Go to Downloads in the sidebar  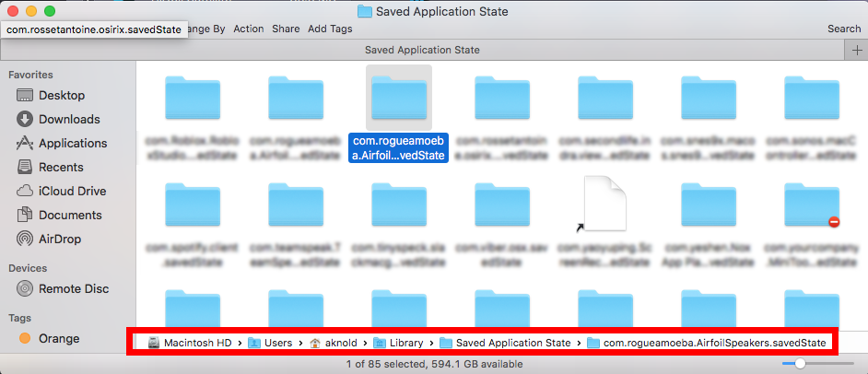tap(58, 119)
